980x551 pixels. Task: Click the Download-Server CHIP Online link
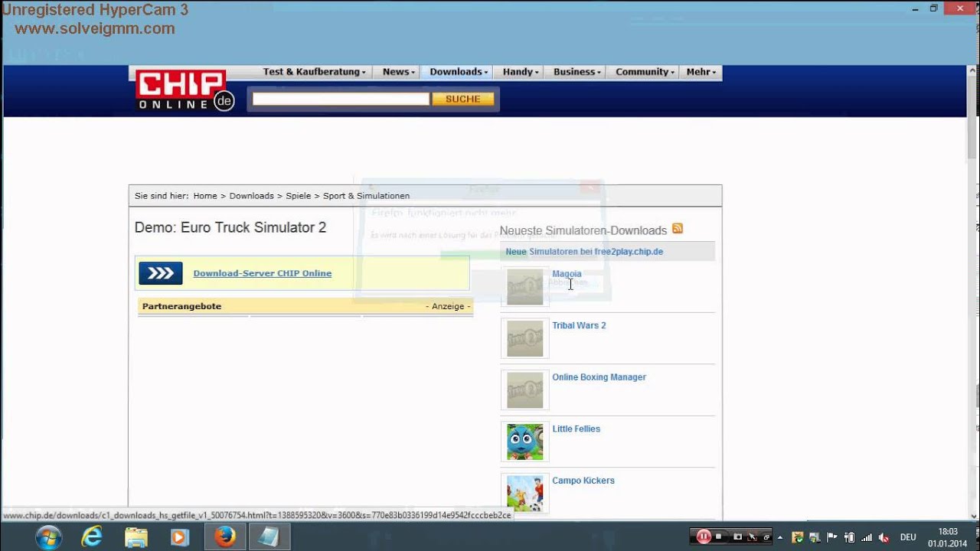263,273
